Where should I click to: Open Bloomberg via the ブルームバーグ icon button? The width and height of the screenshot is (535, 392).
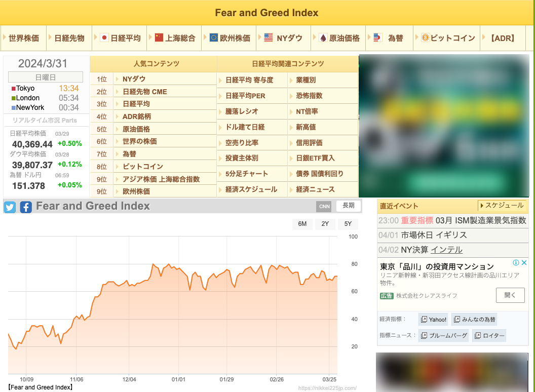pyautogui.click(x=443, y=335)
